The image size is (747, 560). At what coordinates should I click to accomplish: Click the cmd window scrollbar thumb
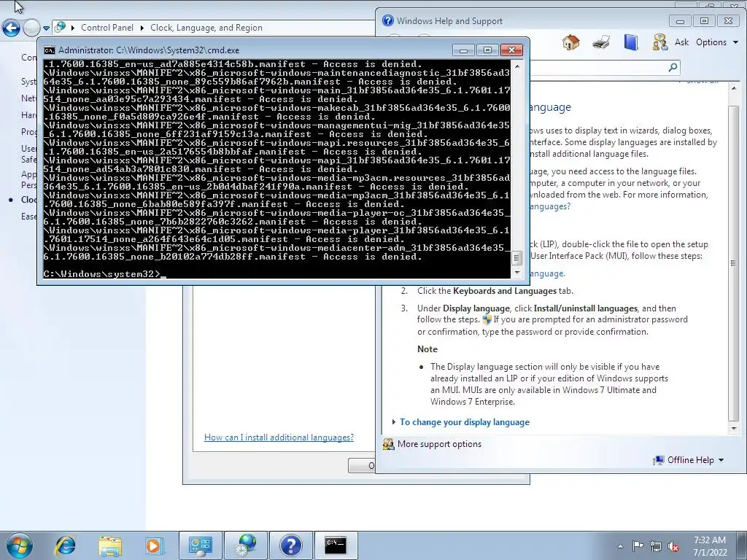(x=517, y=258)
